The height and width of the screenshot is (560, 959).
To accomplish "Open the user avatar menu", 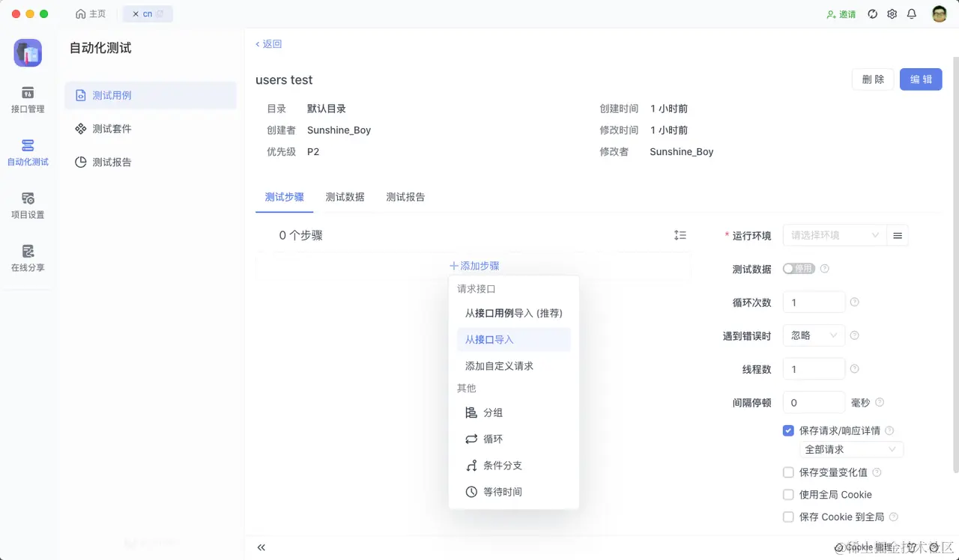I will click(x=940, y=14).
